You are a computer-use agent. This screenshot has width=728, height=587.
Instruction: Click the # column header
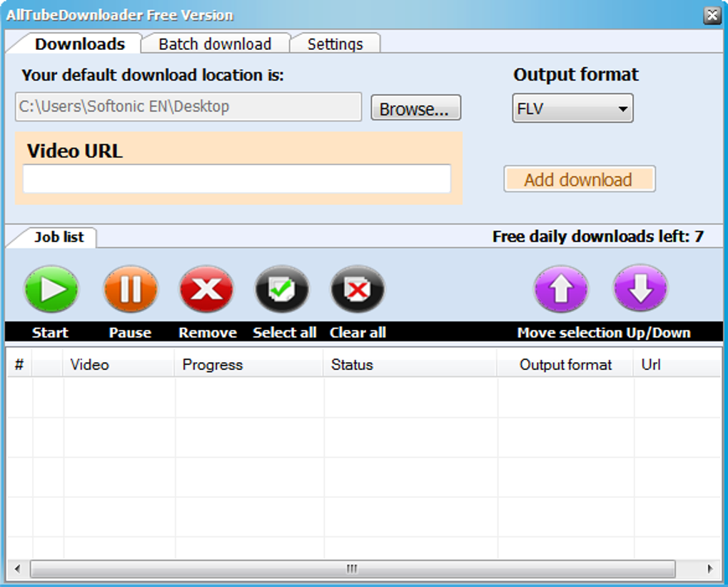point(19,364)
